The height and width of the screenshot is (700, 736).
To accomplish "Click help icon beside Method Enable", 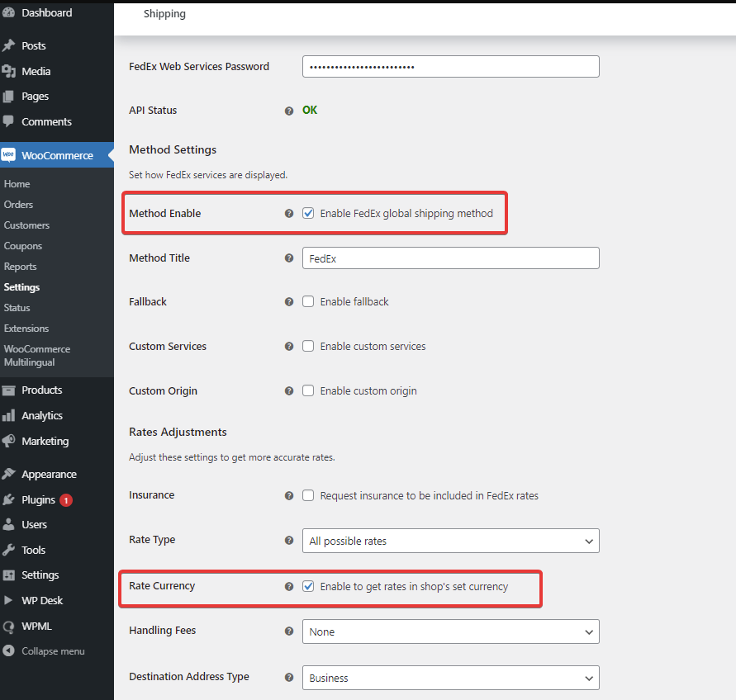I will (x=289, y=214).
